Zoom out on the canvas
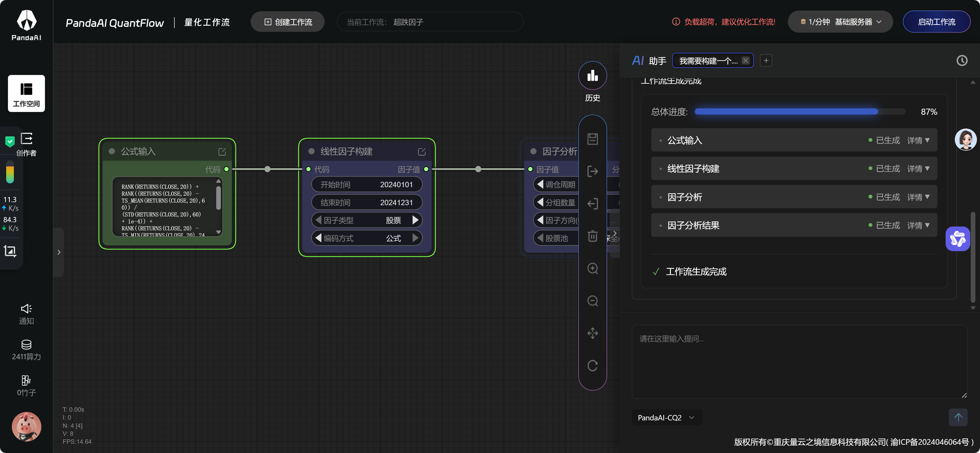Image resolution: width=980 pixels, height=453 pixels. point(592,301)
